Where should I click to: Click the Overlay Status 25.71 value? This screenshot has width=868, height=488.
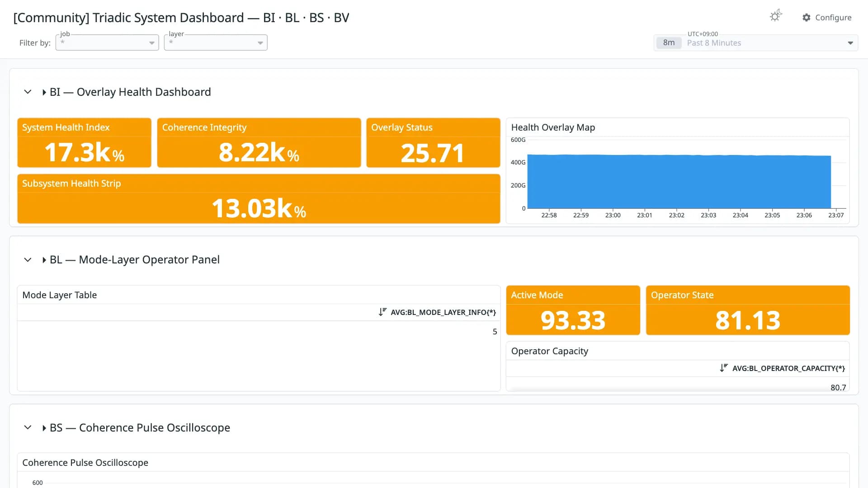433,153
